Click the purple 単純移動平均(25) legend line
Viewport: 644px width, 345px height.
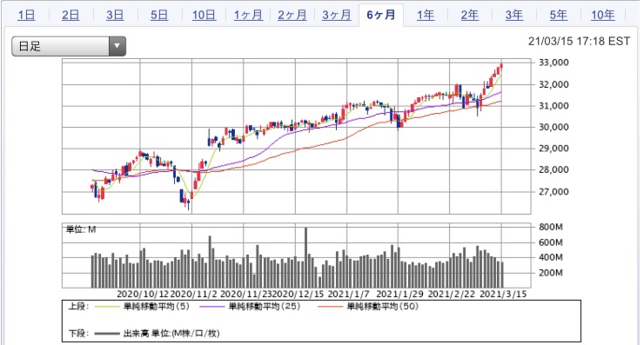(211, 307)
